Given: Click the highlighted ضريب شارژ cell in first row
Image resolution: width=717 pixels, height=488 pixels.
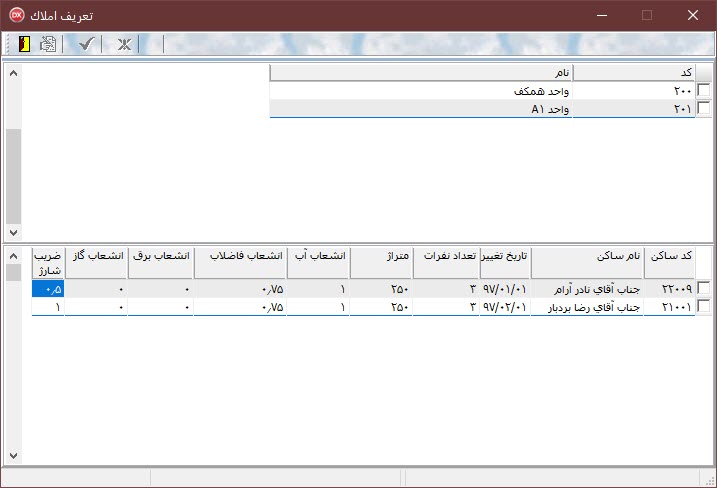Looking at the screenshot, I should tap(48, 289).
